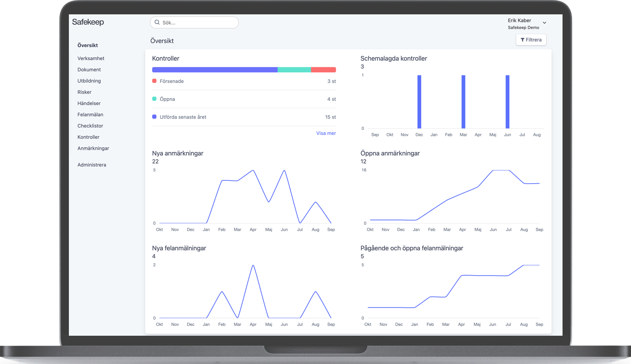Click the Öppna anmärkningar chart title
Screen dimensions: 631x364
point(390,153)
